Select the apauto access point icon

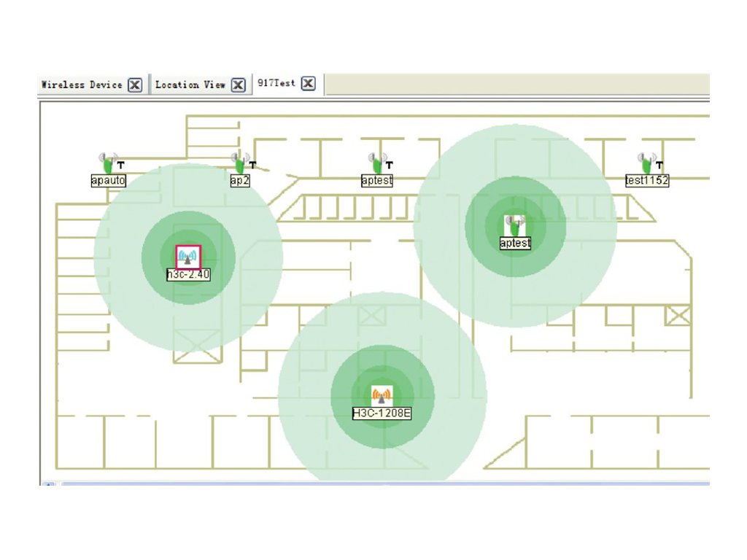coord(108,161)
